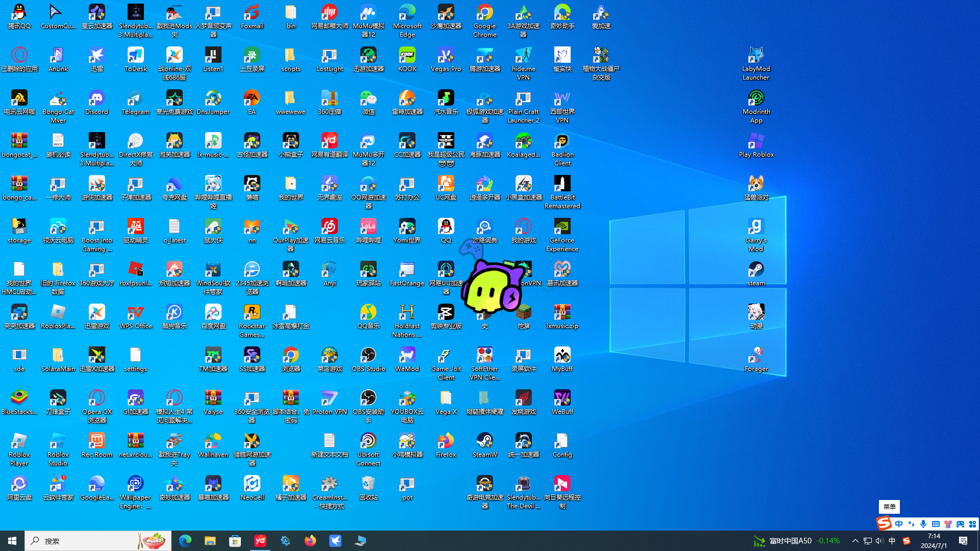Click the Sogou microphone voice input
The width and height of the screenshot is (980, 551).
click(x=923, y=524)
